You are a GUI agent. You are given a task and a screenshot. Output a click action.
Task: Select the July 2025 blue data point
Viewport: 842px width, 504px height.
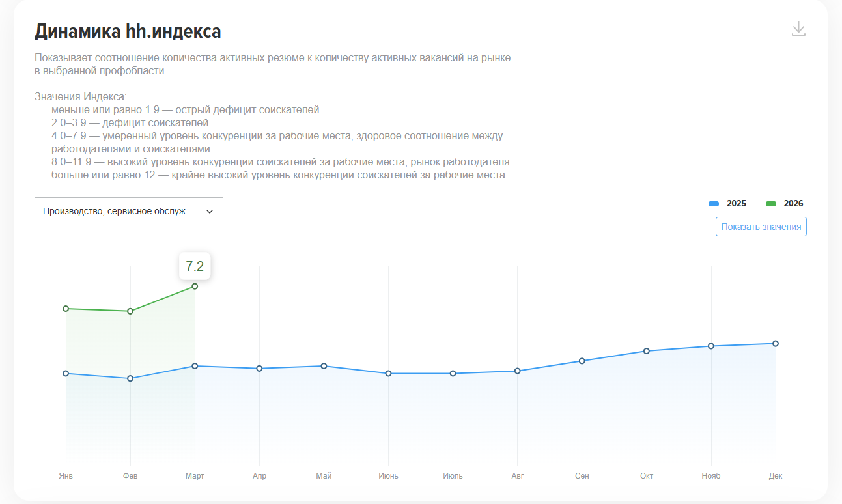pos(453,374)
